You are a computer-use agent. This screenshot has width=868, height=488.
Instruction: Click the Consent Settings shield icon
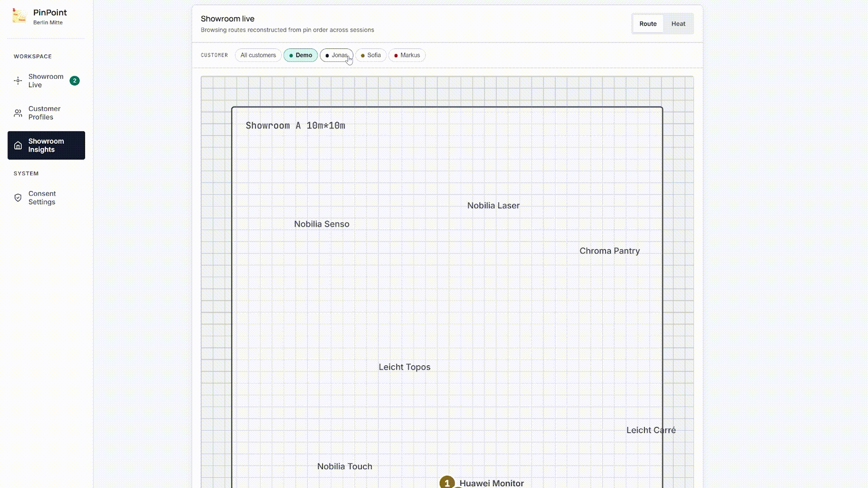pyautogui.click(x=18, y=198)
